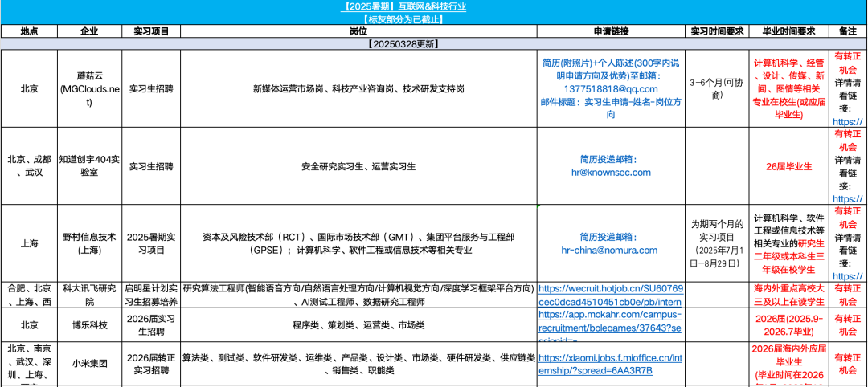Select the 3-6个月(可协商) duration cell
Image resolution: width=868 pixels, height=387 pixels.
click(x=716, y=88)
